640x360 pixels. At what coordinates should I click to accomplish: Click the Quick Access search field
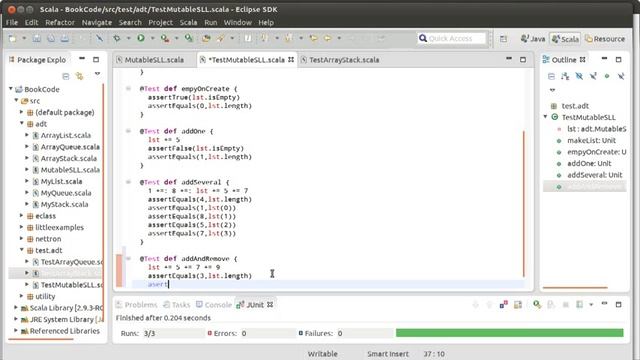point(451,38)
